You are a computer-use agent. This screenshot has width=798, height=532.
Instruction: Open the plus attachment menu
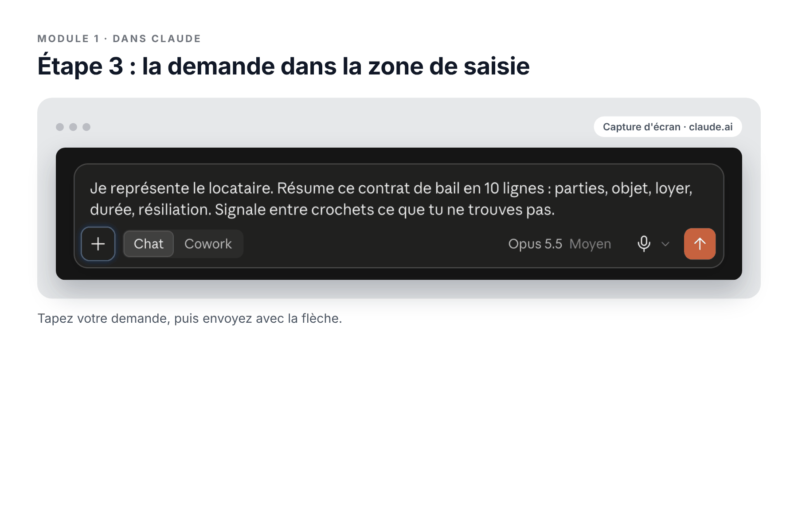coord(98,244)
